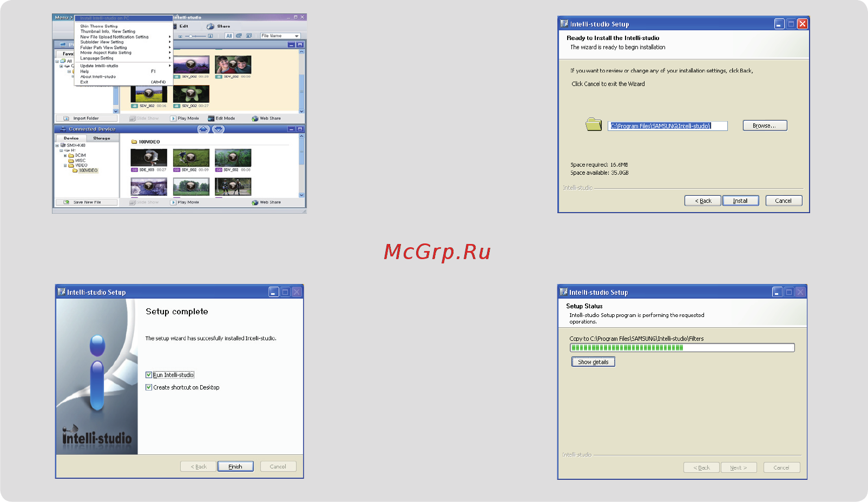Click Cancel in Ready to Install window

tap(784, 201)
